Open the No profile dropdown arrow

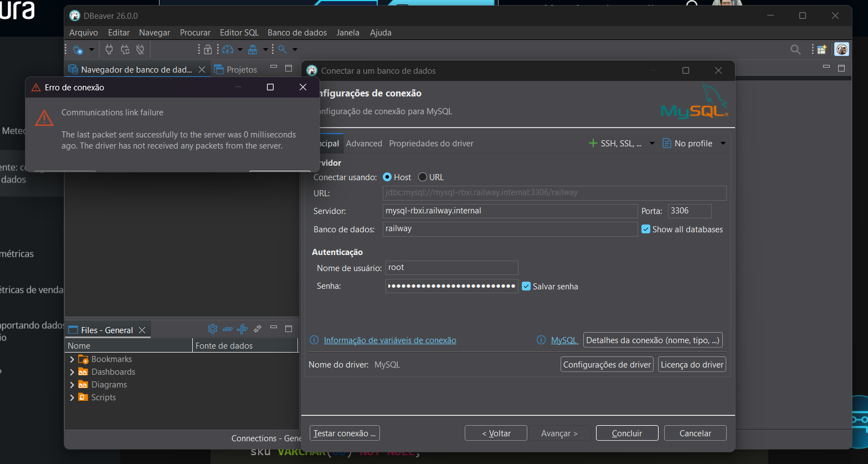click(723, 144)
